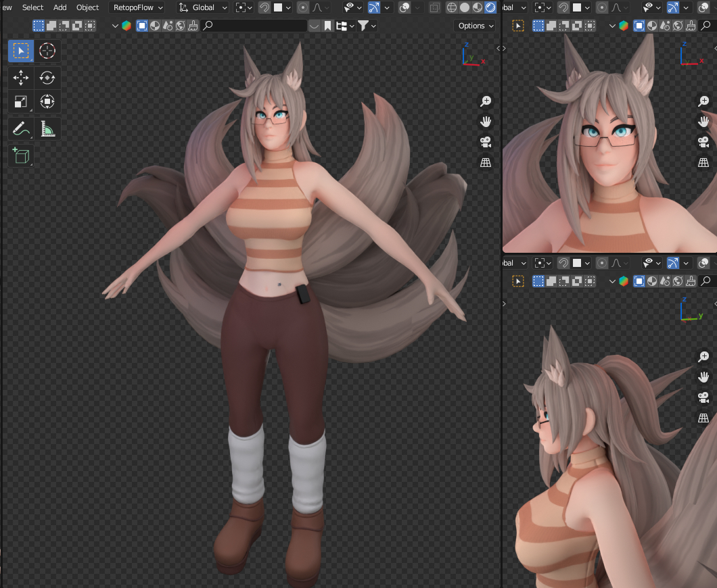Open the RetopoFlow dropdown

click(138, 7)
